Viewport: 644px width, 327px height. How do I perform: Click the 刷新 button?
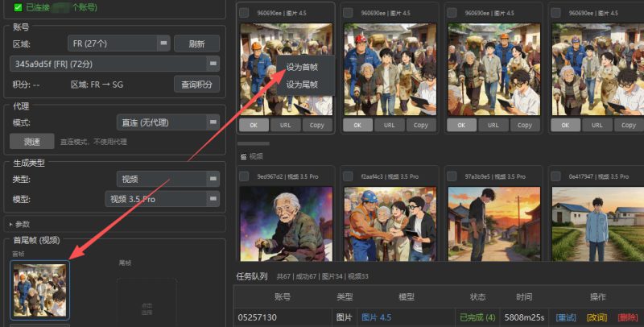click(196, 43)
